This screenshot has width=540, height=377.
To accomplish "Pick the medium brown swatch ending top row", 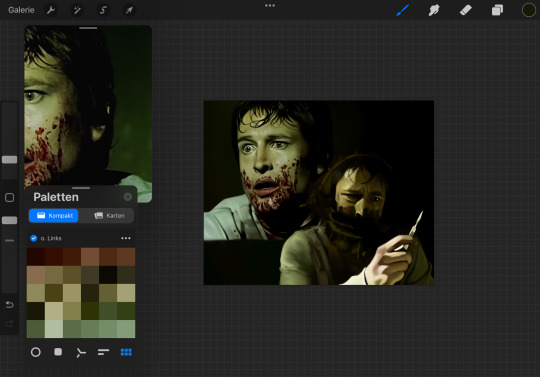I will point(126,257).
